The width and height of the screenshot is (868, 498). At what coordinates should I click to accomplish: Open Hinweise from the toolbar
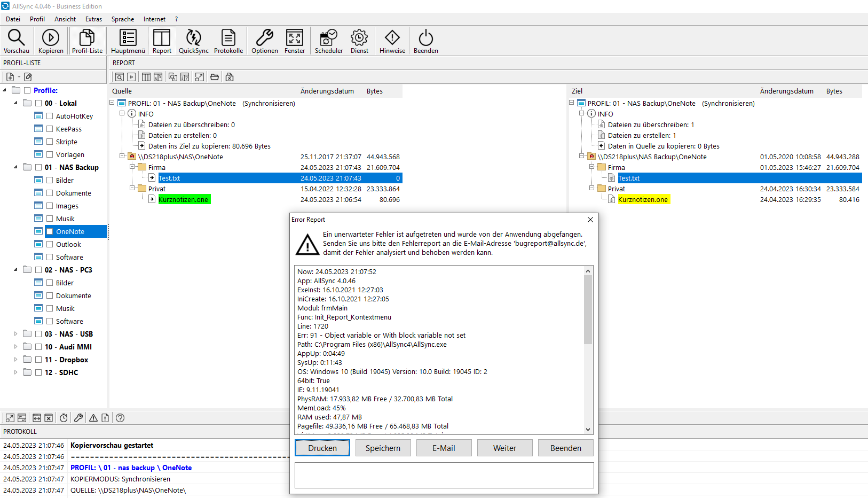click(x=392, y=38)
